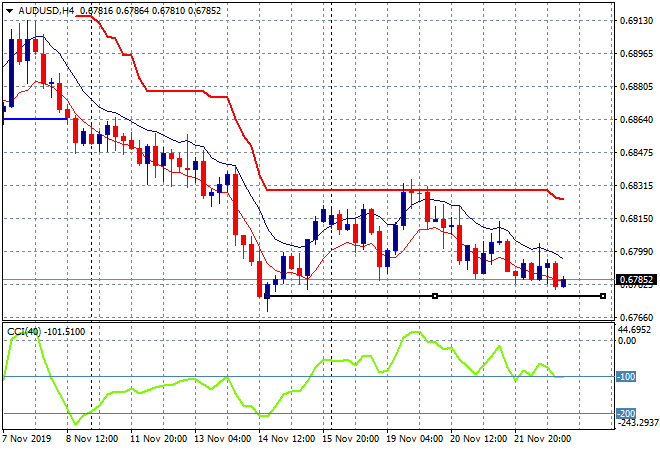Click the 11 Nov 20:00 time label
This screenshot has height=450, width=660.
pyautogui.click(x=158, y=439)
